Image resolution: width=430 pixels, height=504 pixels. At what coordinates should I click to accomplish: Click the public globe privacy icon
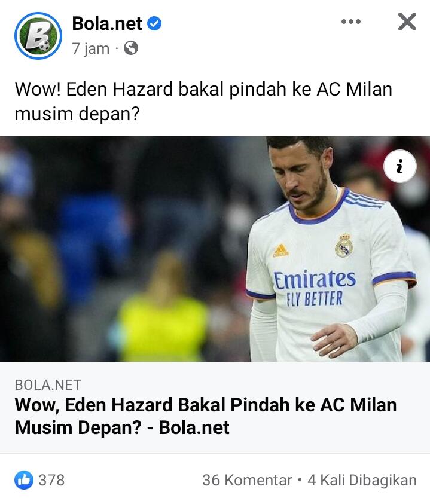click(131, 48)
